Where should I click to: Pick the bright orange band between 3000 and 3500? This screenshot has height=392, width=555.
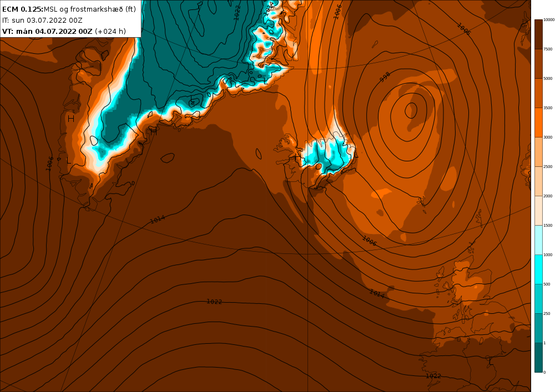pyautogui.click(x=538, y=123)
